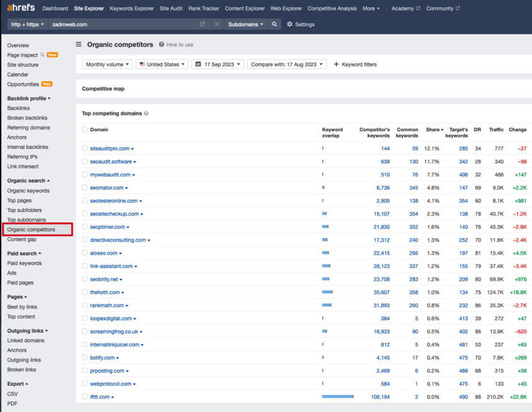Image resolution: width=532 pixels, height=412 pixels.
Task: Click the keyword overlap bar for link-assistant.com
Action: (326, 266)
